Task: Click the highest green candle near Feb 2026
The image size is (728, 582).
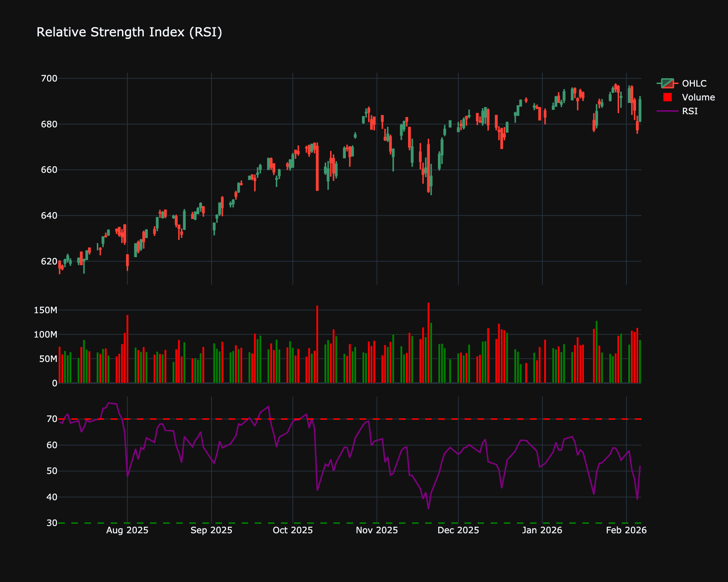Action: pos(629,93)
